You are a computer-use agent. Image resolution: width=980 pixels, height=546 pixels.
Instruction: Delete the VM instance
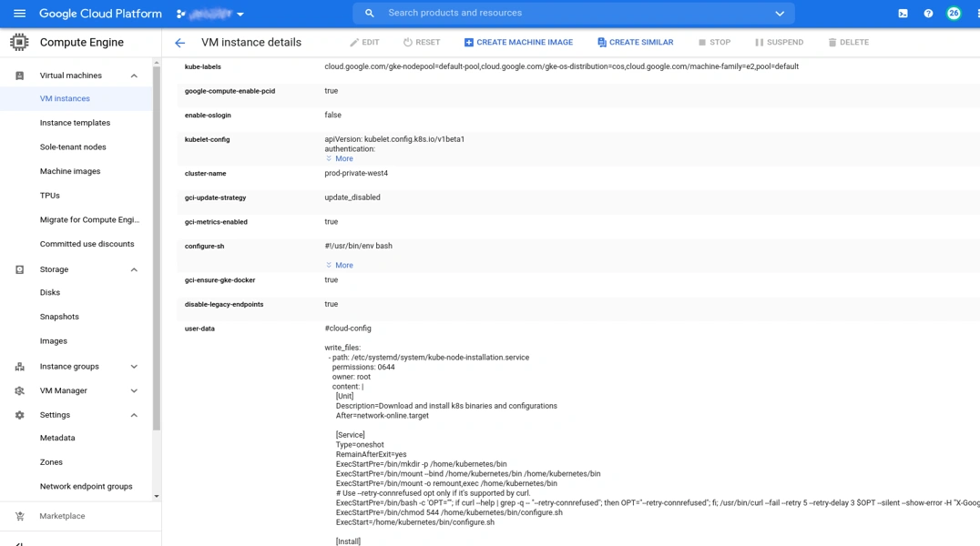point(848,42)
